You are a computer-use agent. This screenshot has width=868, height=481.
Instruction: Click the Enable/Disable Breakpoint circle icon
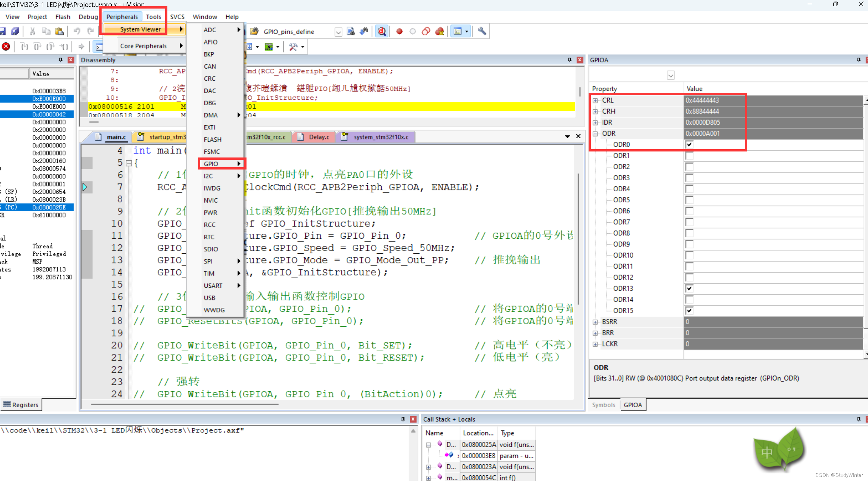[412, 31]
